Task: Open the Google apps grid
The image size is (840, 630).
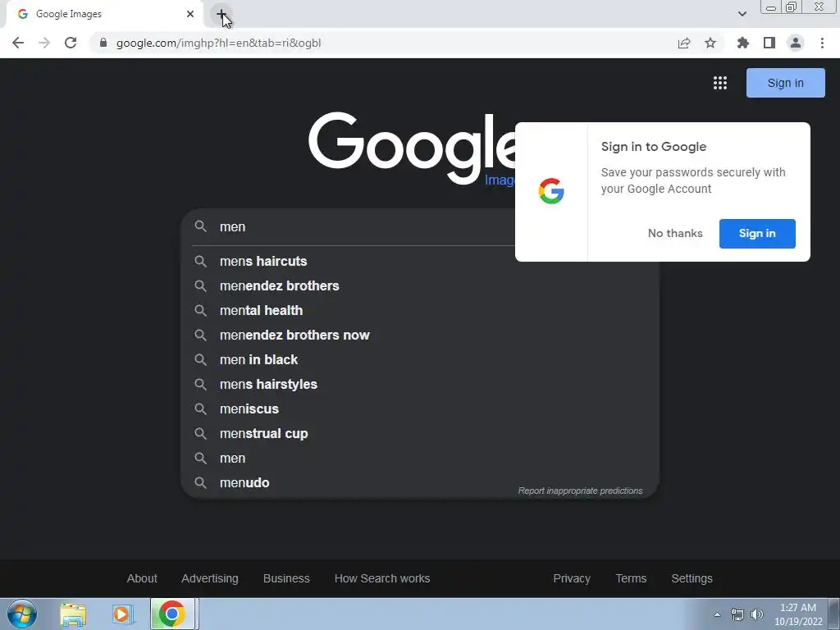Action: pyautogui.click(x=720, y=83)
